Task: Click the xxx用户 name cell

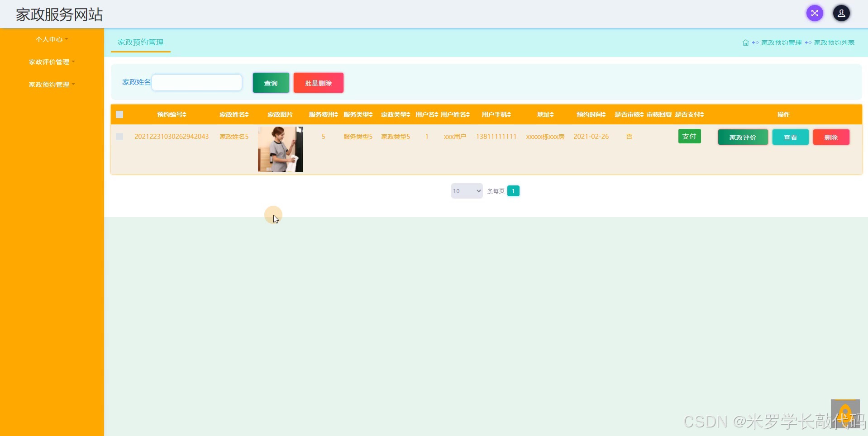Action: click(455, 137)
